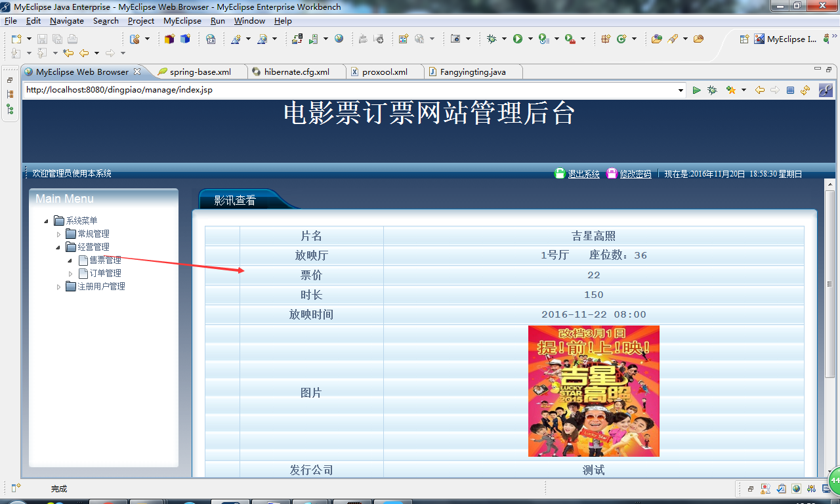Click the Save icon in toolbar
This screenshot has height=504, width=840.
pos(42,39)
